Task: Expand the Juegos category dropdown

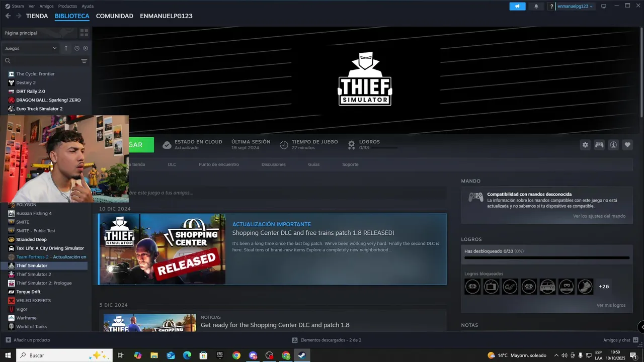Action: tap(31, 48)
